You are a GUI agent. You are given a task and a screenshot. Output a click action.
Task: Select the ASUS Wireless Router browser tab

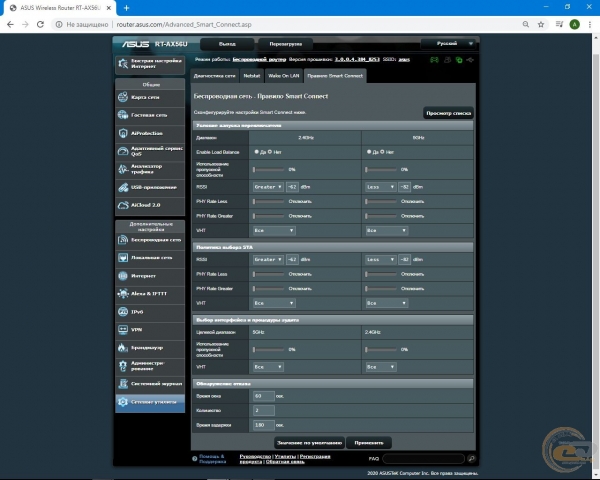[60, 8]
